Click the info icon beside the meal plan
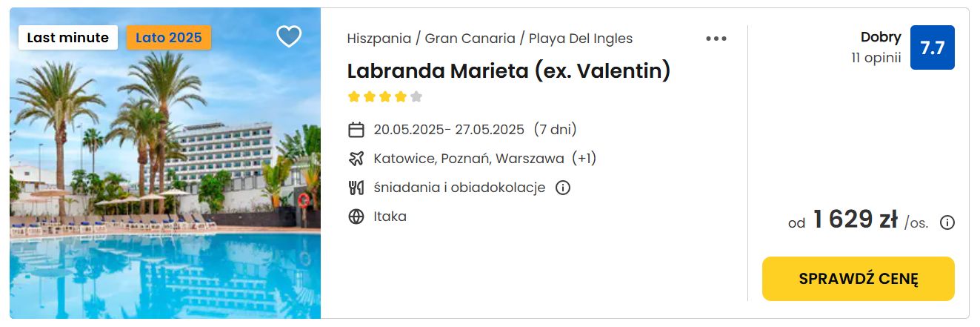This screenshot has width=980, height=327. coord(563,188)
